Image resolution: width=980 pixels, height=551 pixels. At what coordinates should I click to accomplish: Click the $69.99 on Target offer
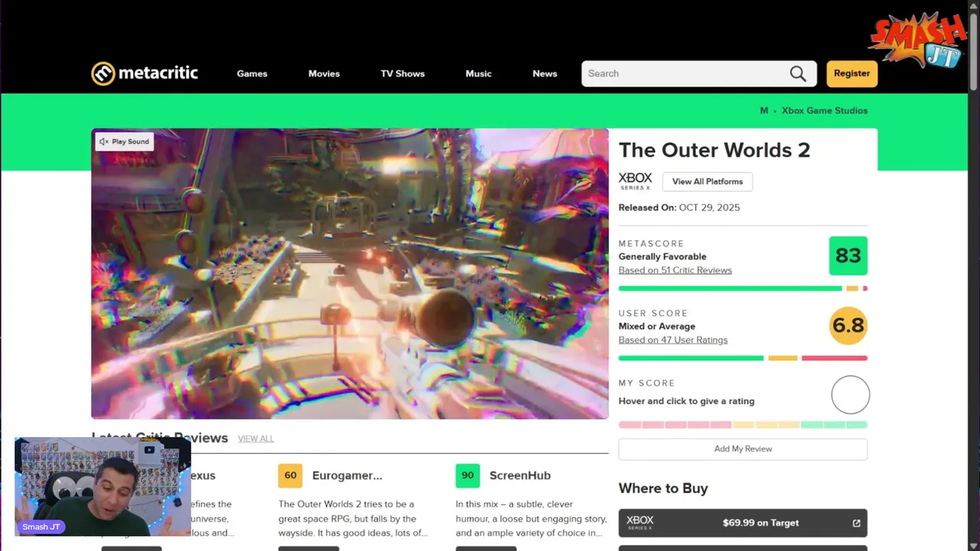click(x=743, y=523)
